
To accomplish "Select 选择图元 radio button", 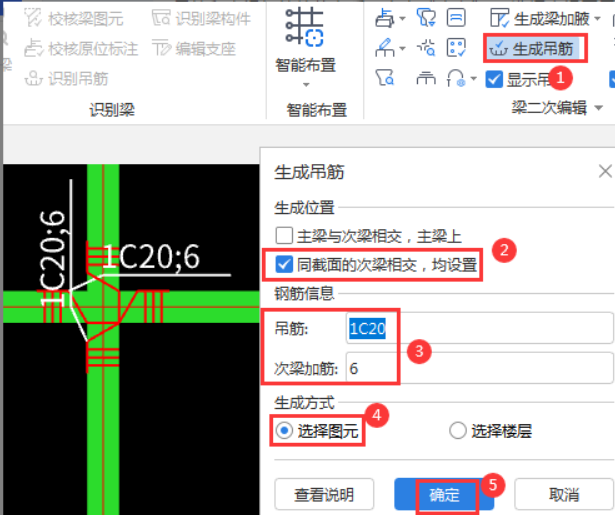I will click(x=284, y=431).
